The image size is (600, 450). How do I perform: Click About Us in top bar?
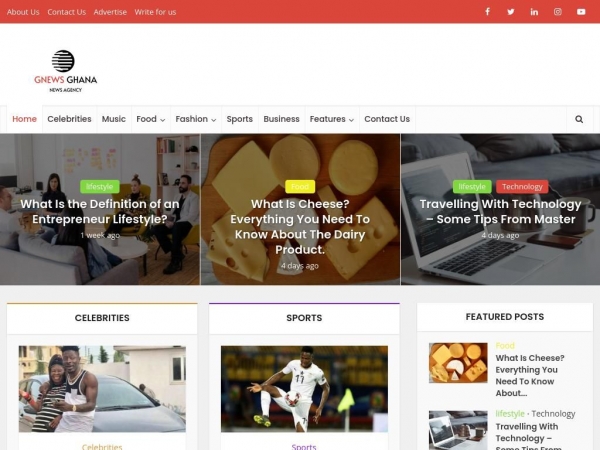pos(23,12)
